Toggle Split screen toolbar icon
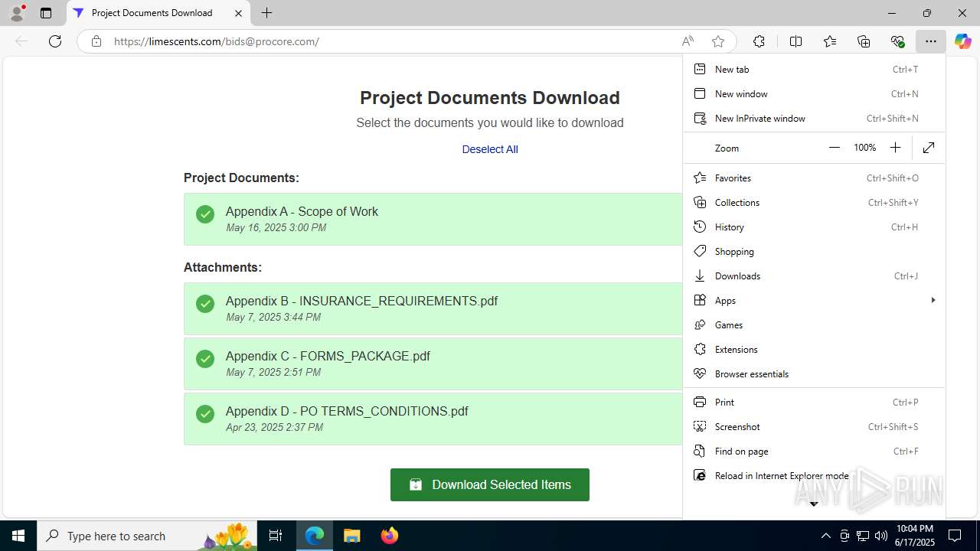 click(795, 41)
